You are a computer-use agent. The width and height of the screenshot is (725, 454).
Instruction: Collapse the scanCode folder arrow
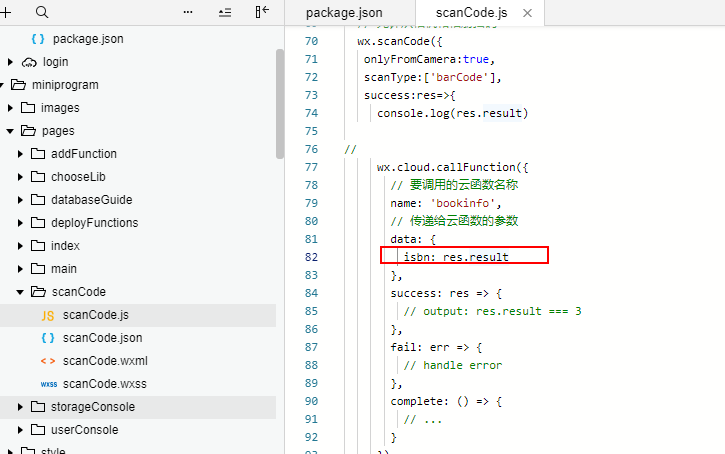coord(20,292)
